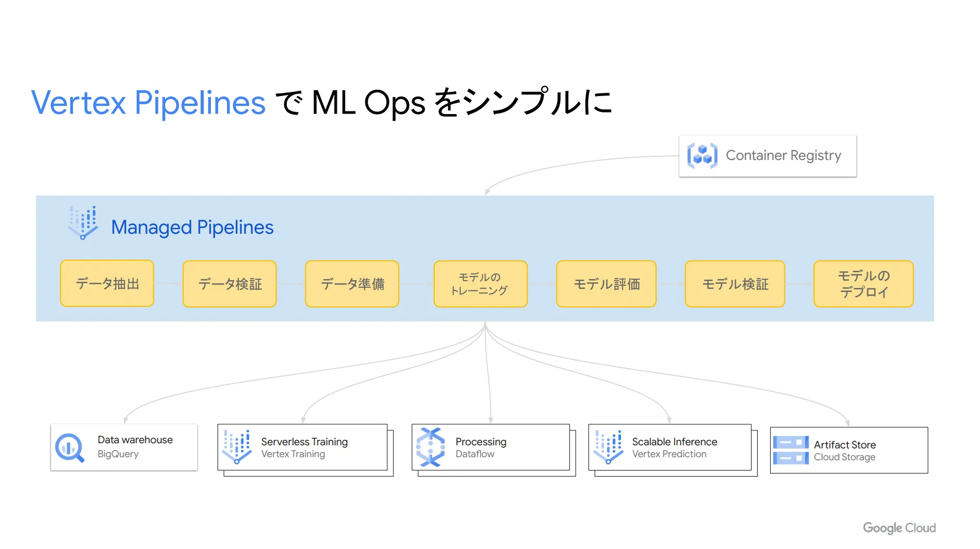Click the BigQuery magnifier icon
This screenshot has height=549, width=980.
[x=70, y=448]
